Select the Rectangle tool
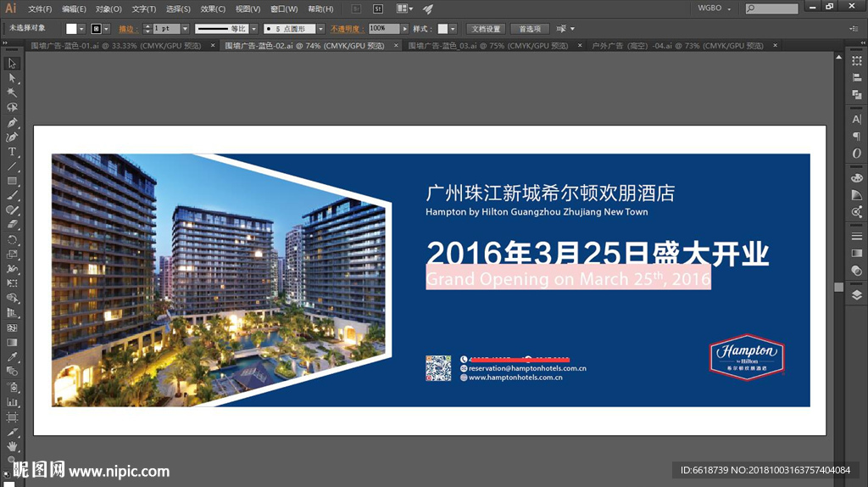The width and height of the screenshot is (868, 487). pyautogui.click(x=12, y=181)
